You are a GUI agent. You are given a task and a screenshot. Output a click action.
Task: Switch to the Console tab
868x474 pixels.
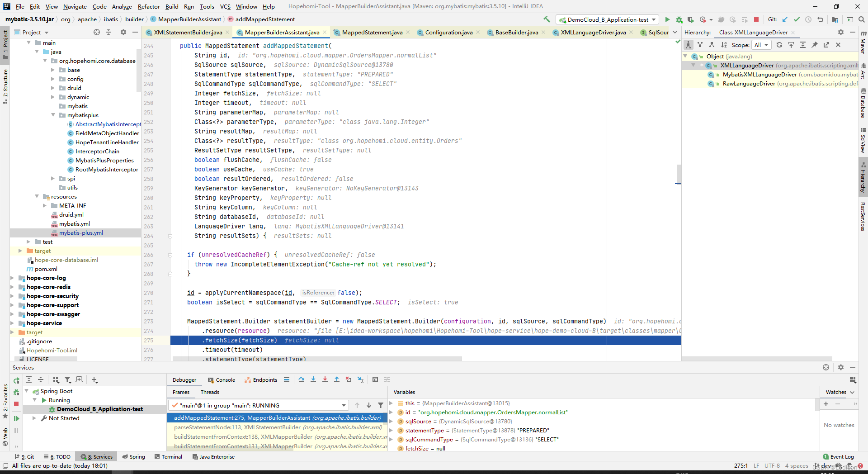tap(222, 380)
